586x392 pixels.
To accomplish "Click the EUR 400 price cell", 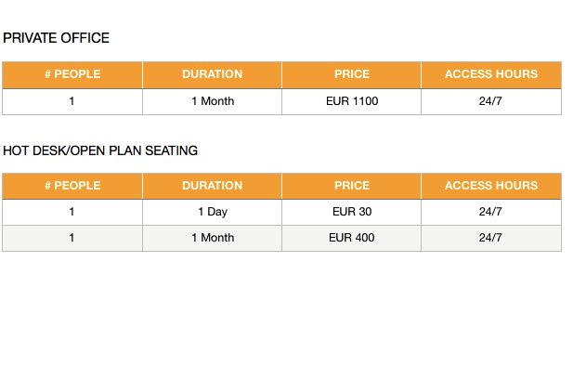I will tap(352, 238).
